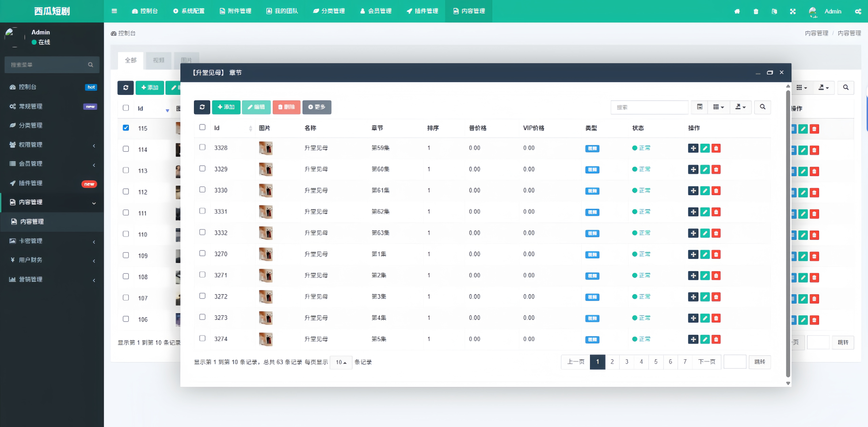Click the red delete icon for row 3328
This screenshot has width=868, height=427.
[716, 148]
